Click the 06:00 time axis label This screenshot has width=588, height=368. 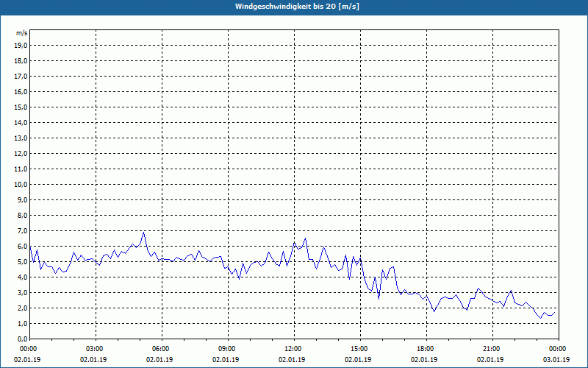pyautogui.click(x=162, y=349)
